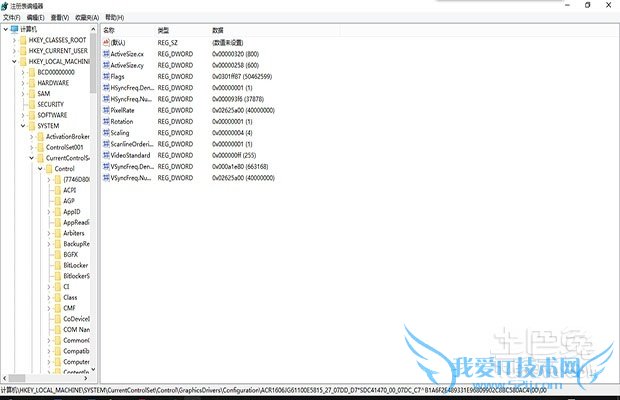Click the Registry Editor title bar icon
The image size is (620, 400).
[5, 6]
